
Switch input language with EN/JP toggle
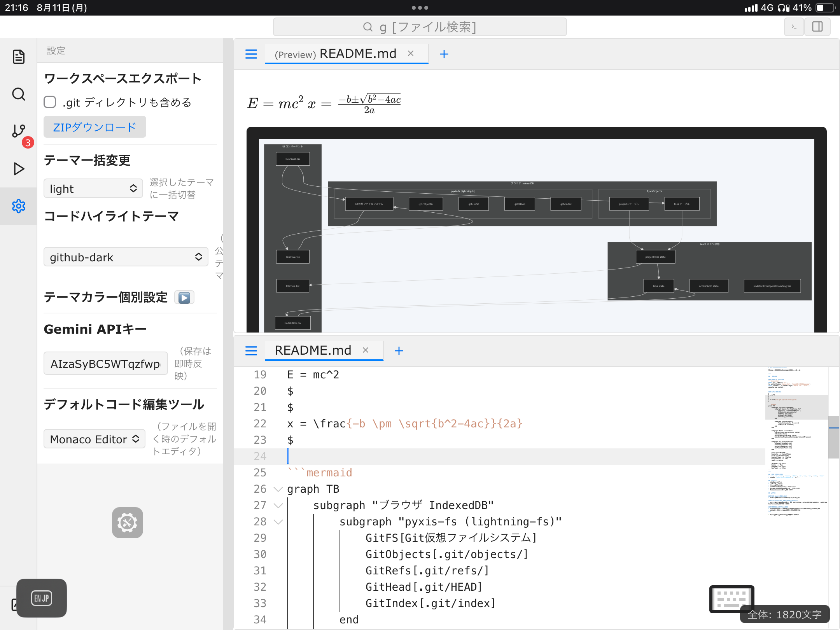[41, 598]
